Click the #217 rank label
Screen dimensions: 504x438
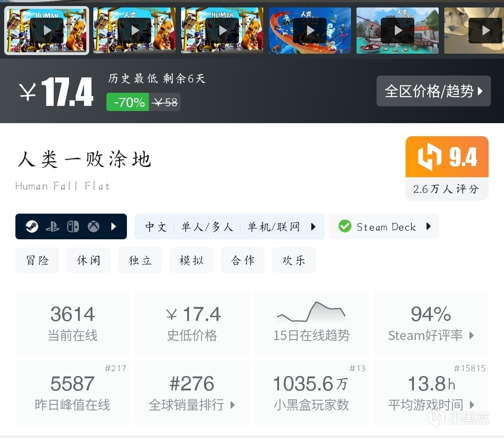115,368
